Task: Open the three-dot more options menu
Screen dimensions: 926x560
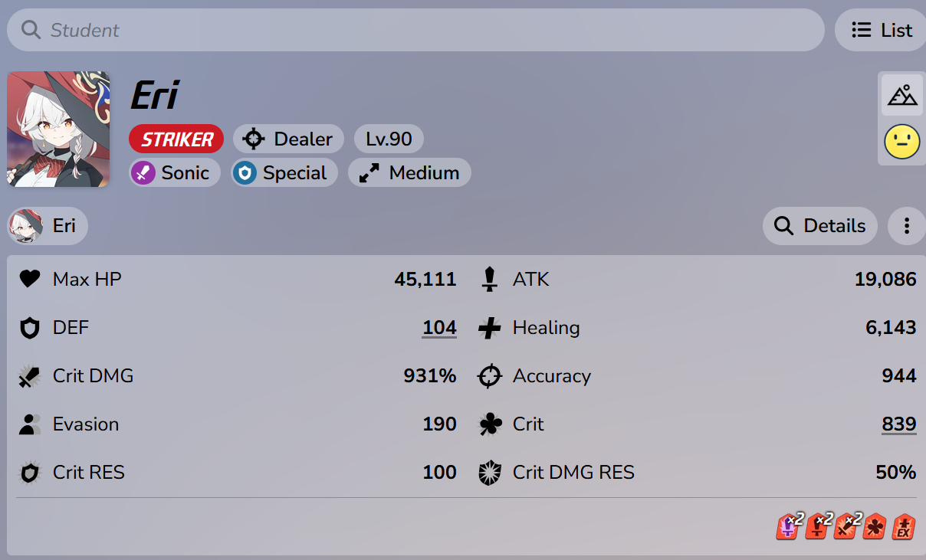Action: [907, 226]
